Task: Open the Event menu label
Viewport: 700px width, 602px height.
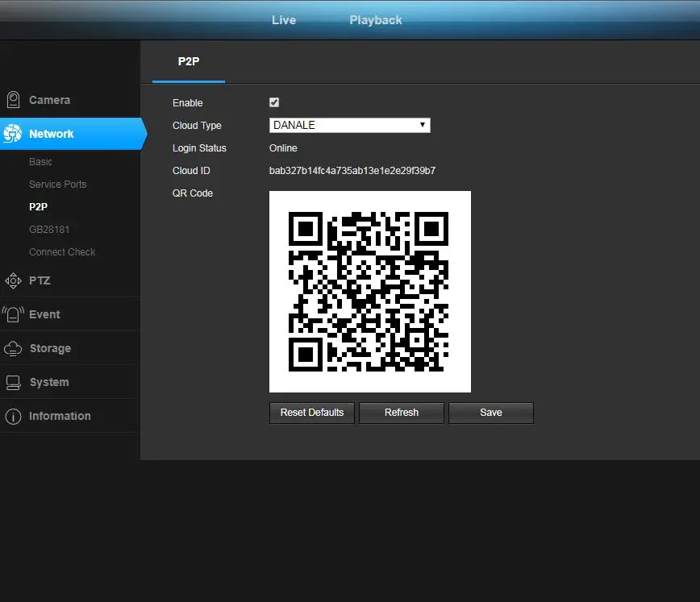Action: 44,314
